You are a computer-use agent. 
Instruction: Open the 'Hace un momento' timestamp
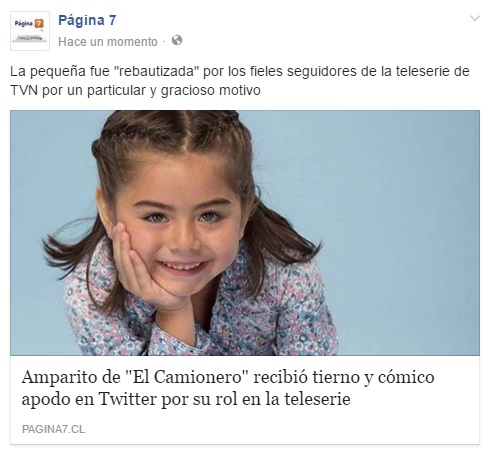click(108, 42)
